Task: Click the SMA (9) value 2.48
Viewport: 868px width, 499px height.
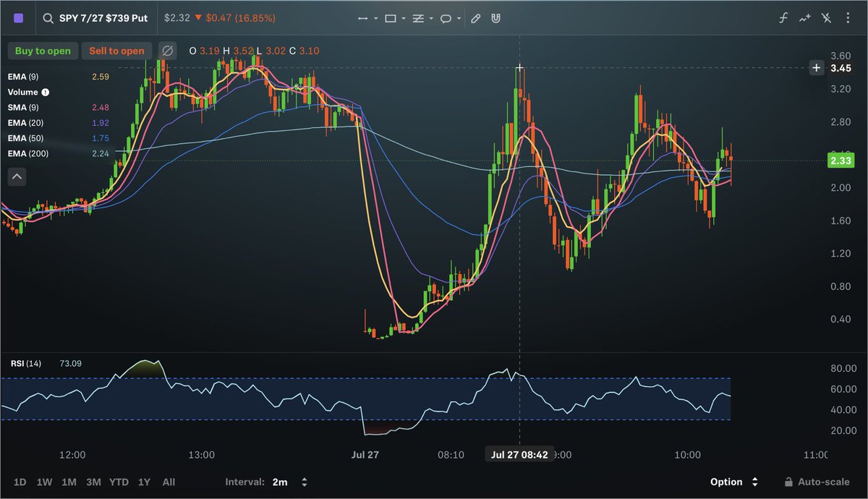Action: [x=101, y=108]
